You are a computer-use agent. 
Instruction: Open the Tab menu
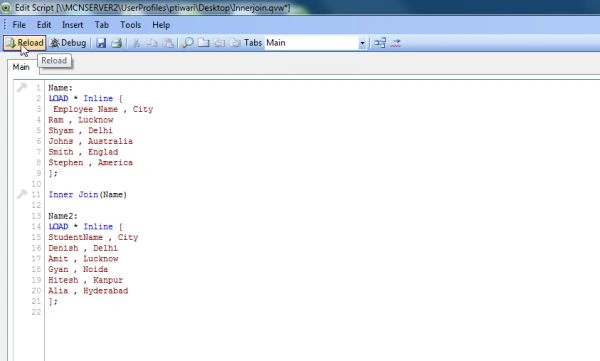coord(102,25)
